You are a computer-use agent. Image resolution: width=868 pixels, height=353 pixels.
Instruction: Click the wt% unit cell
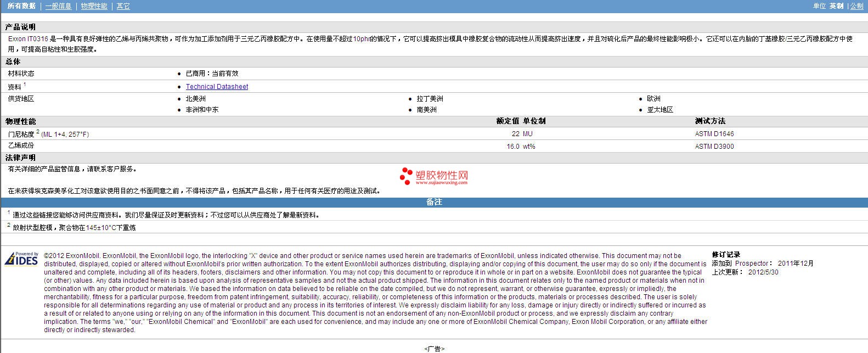tap(529, 147)
